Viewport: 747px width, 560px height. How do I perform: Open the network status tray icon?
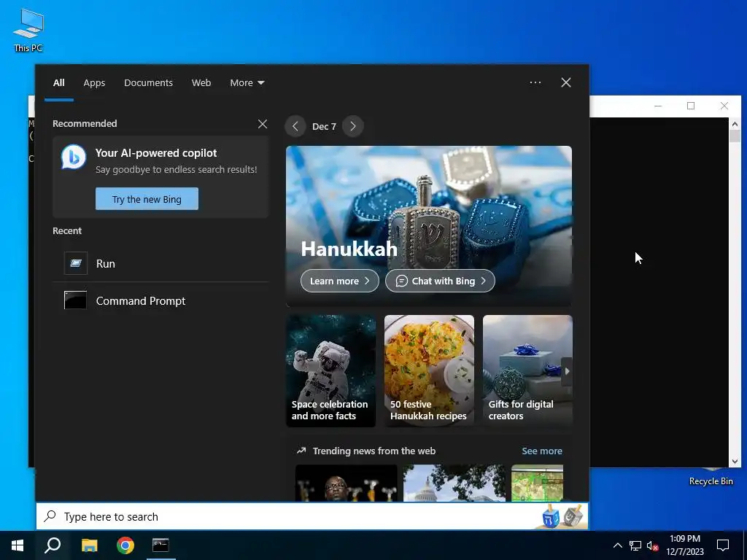pos(635,545)
